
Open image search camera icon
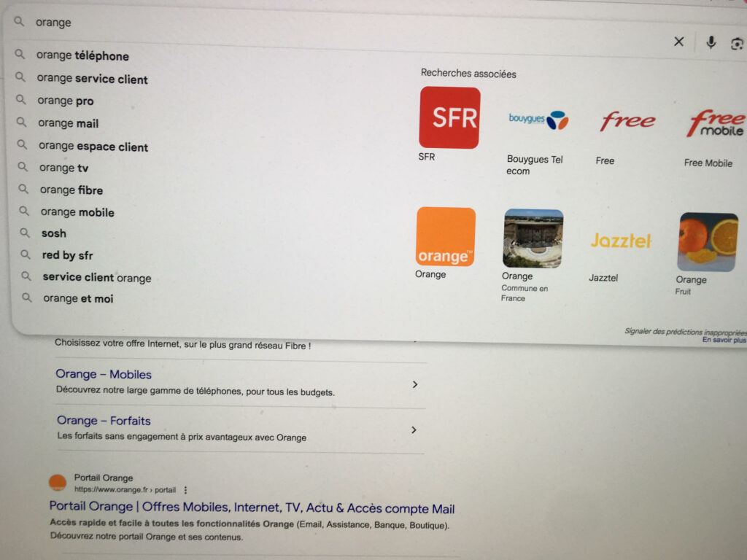[x=737, y=44]
